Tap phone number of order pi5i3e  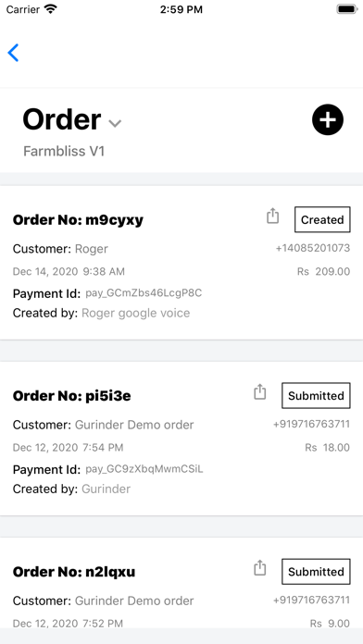311,424
